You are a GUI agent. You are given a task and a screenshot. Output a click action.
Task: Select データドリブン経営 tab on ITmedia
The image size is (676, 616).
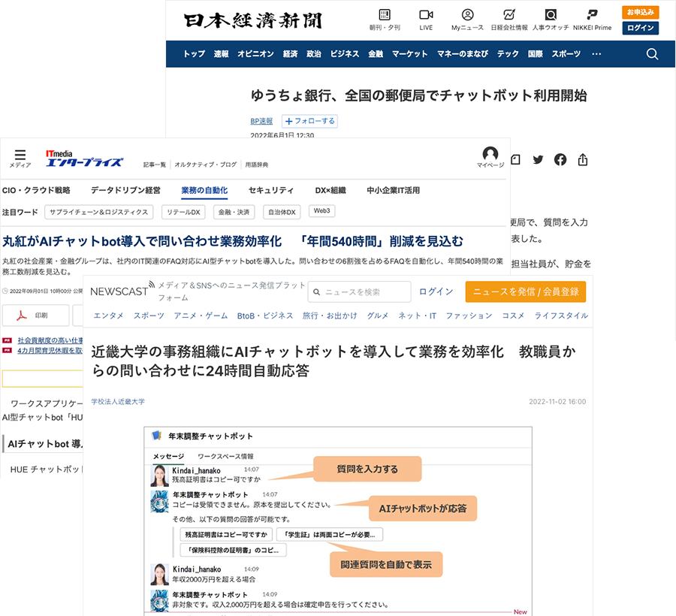[x=125, y=191]
